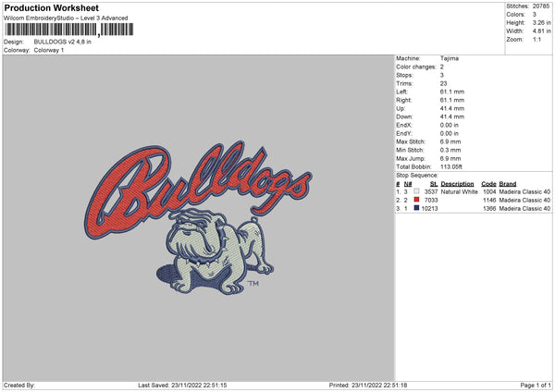Click the Stops value 3

[x=442, y=75]
